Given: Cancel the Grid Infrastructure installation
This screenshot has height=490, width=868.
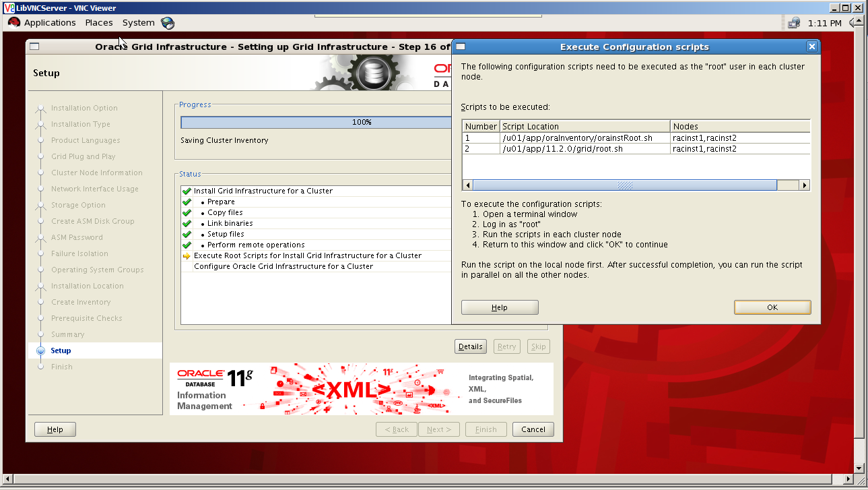Looking at the screenshot, I should coord(533,429).
